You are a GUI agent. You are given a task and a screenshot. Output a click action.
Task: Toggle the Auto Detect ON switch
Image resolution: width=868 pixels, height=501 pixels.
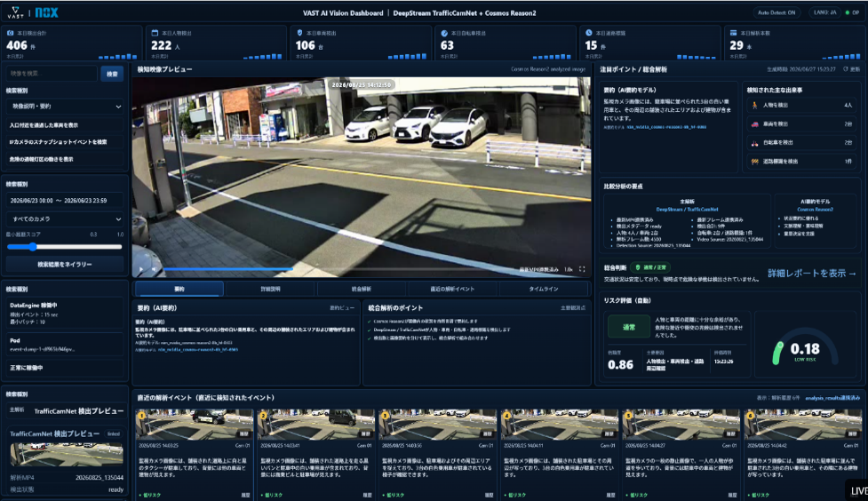776,12
